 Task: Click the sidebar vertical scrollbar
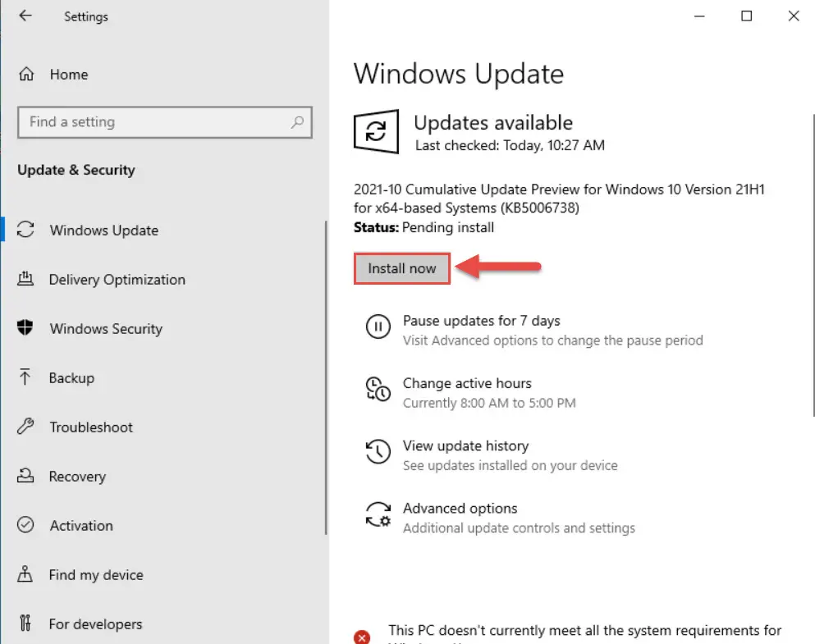tap(326, 377)
